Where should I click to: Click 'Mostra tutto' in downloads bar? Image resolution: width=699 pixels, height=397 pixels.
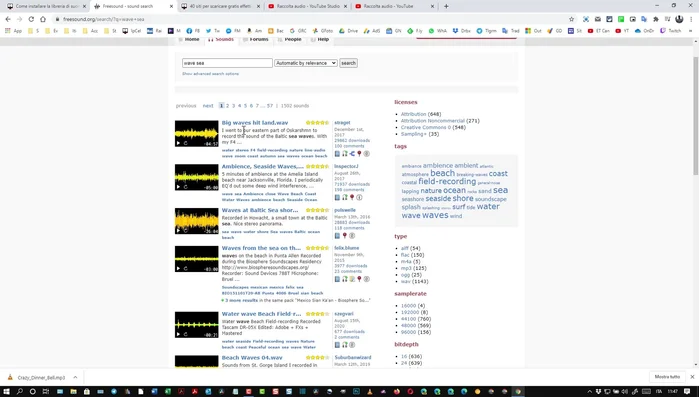(x=667, y=377)
